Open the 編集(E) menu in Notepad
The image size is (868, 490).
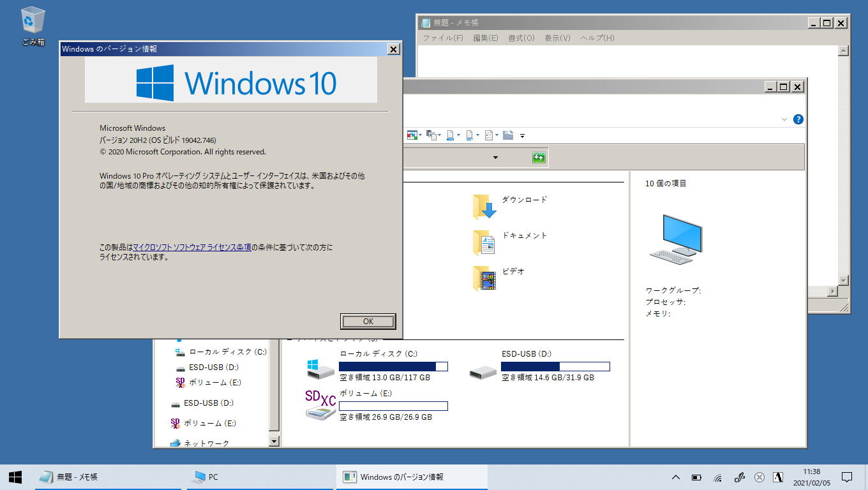tap(486, 38)
